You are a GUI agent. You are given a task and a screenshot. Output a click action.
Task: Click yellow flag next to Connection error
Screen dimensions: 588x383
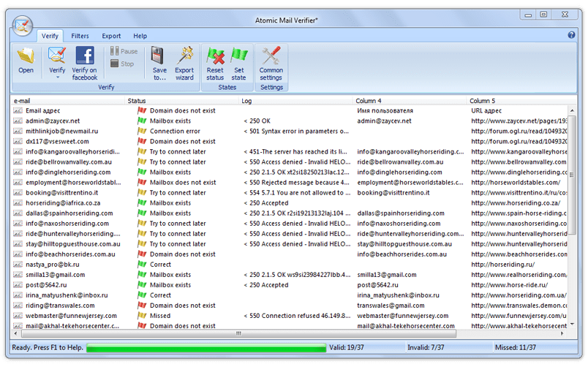click(142, 131)
